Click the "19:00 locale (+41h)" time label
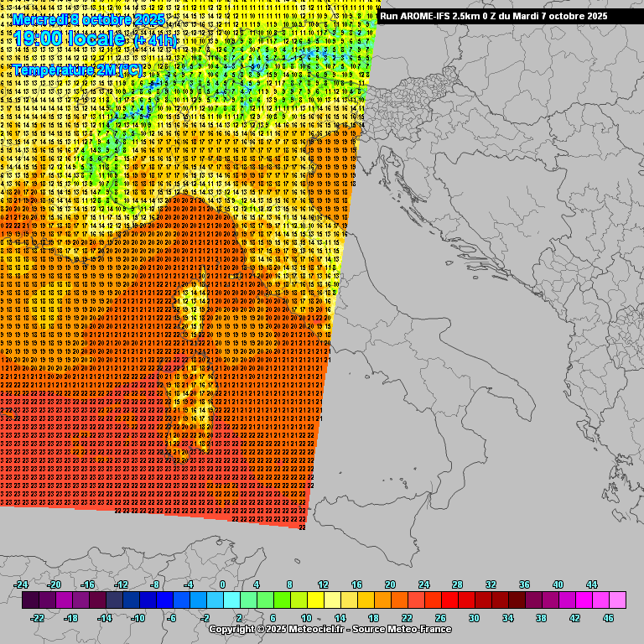The image size is (644, 644). (96, 39)
